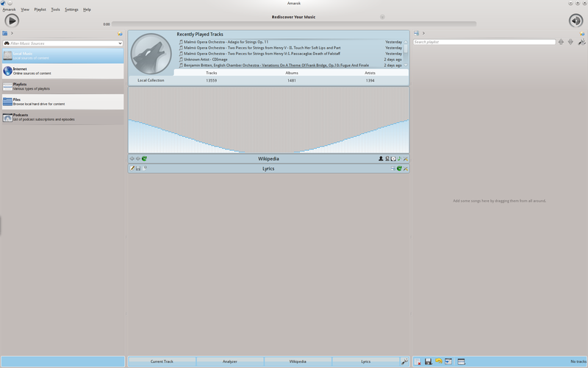Screen dimensions: 588x368
Task: Show Wikipedia composer page icon
Action: [x=387, y=159]
